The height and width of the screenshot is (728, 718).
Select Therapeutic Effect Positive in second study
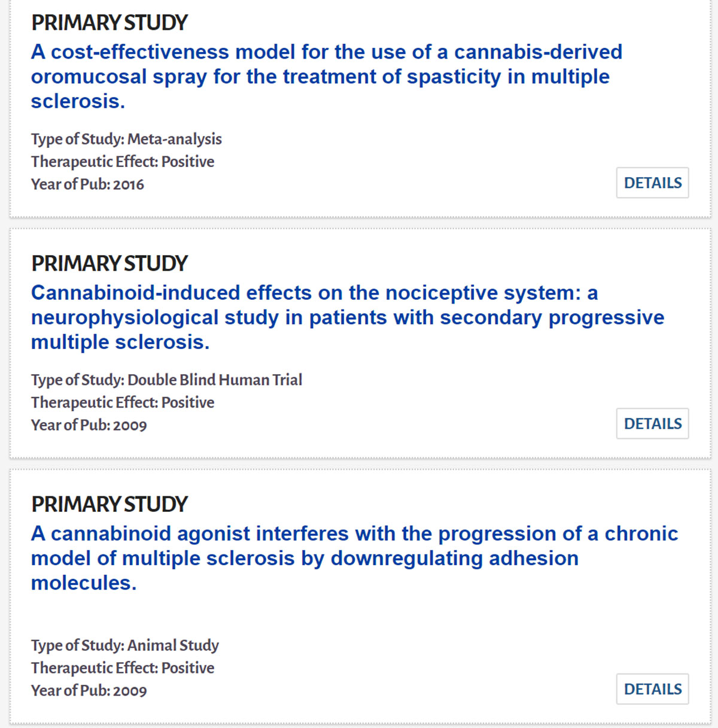(x=123, y=402)
